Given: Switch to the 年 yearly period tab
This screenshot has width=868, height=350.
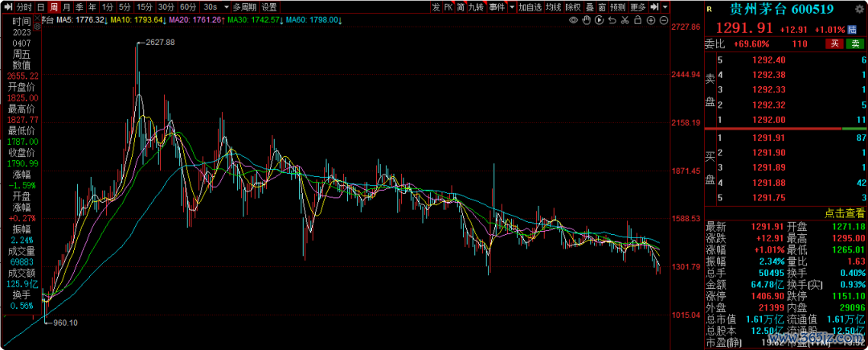Looking at the screenshot, I should (x=92, y=7).
